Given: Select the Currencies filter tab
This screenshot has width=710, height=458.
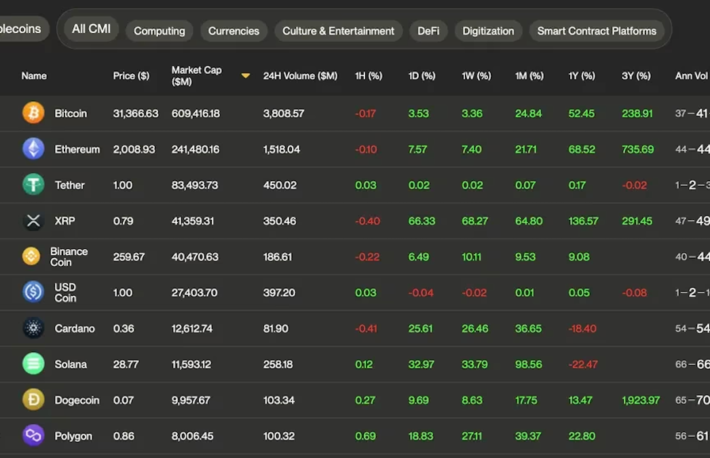Looking at the screenshot, I should tap(234, 31).
